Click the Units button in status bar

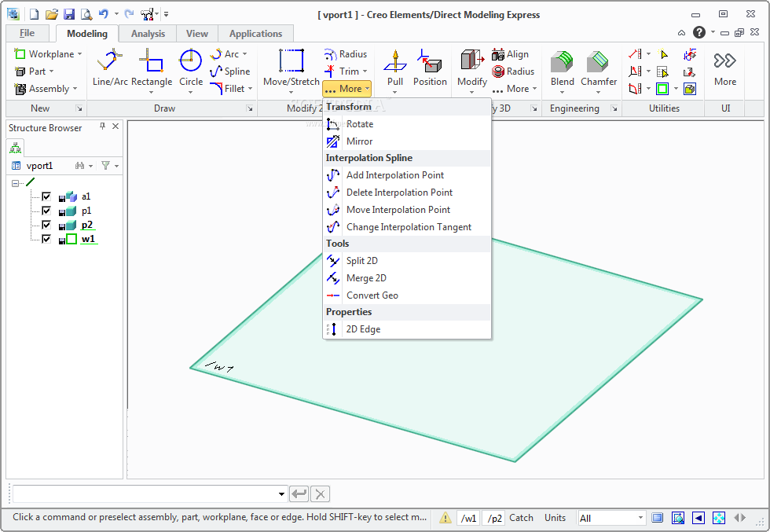point(555,518)
